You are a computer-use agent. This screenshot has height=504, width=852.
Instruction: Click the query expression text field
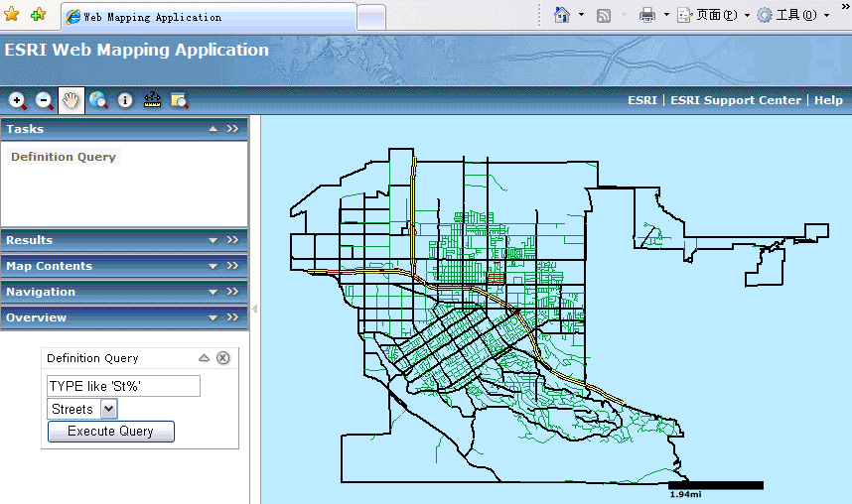coord(124,386)
